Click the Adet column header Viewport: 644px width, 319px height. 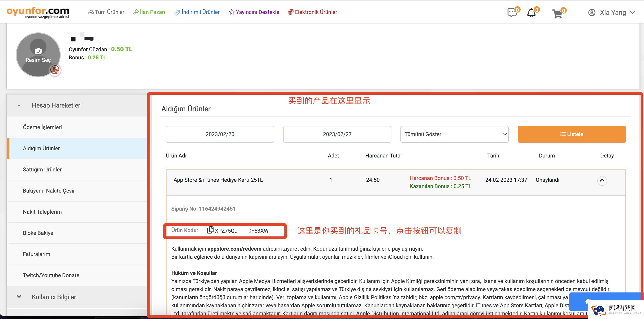(x=333, y=156)
